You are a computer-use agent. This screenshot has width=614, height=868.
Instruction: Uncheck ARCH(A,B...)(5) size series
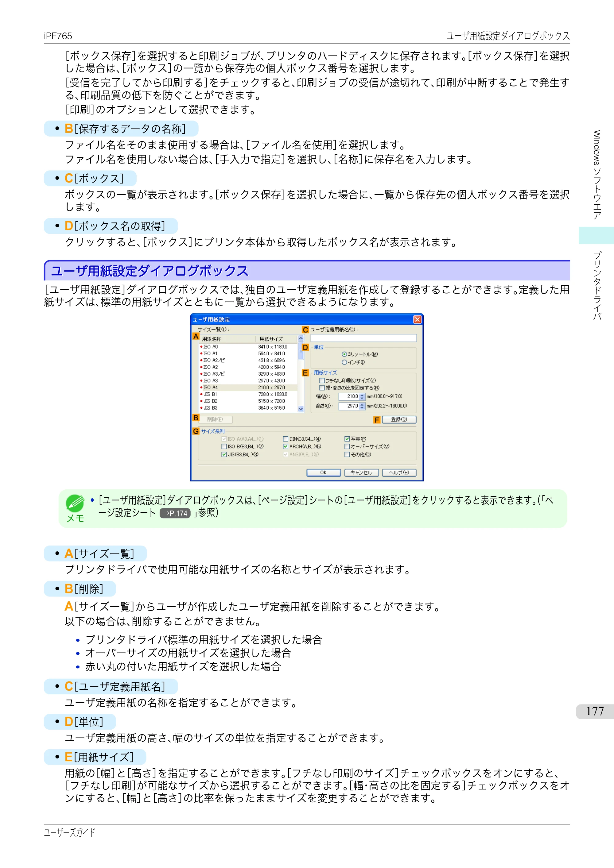[x=286, y=446]
